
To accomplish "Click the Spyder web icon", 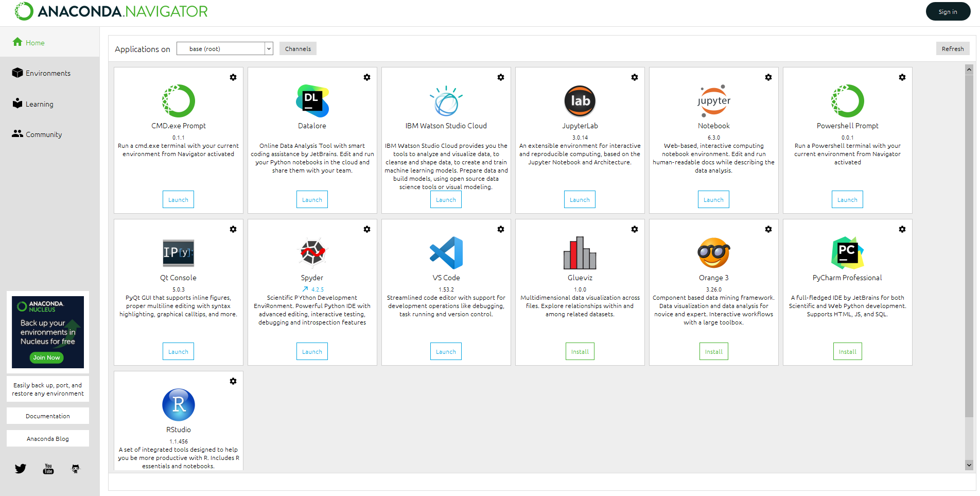I will [312, 252].
